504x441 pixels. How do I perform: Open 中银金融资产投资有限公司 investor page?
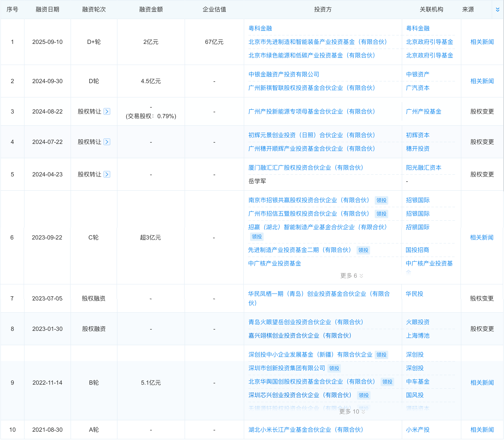point(283,74)
